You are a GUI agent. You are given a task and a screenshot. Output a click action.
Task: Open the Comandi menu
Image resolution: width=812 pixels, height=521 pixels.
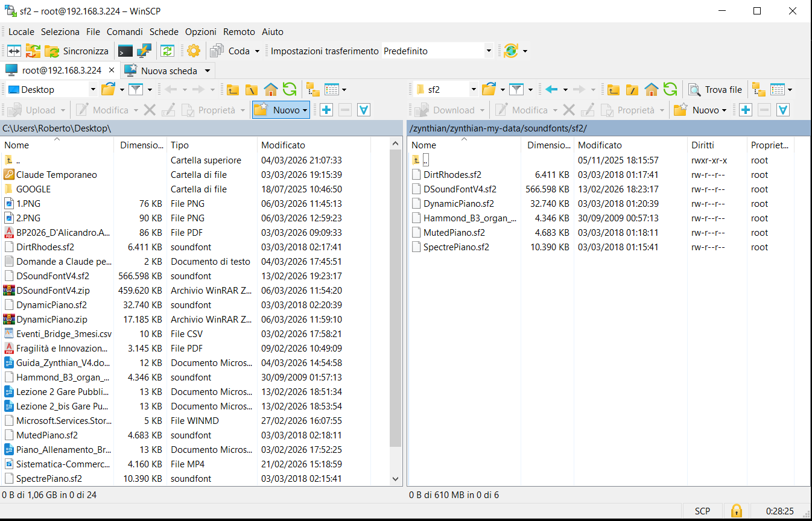(124, 32)
